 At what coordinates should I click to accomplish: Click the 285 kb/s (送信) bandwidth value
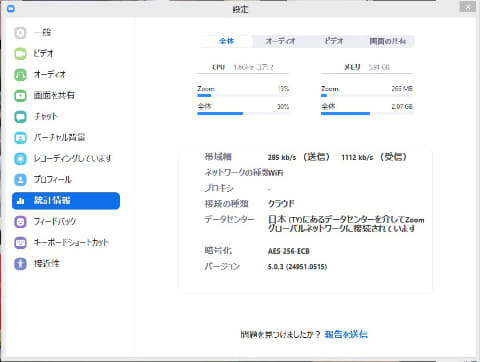coord(299,157)
